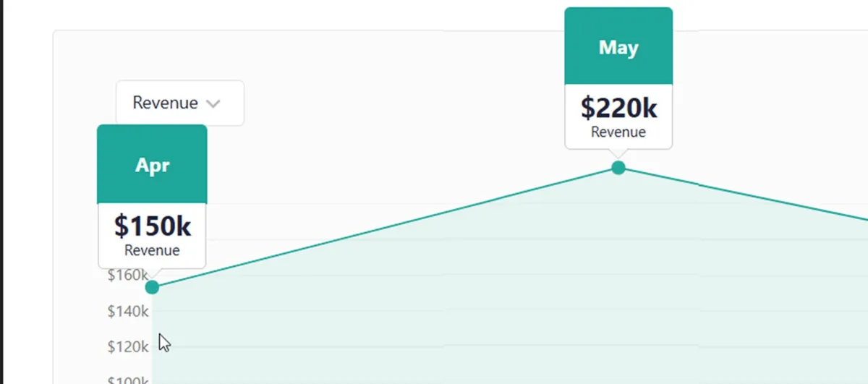This screenshot has width=868, height=384.
Task: Click the $150k value in the Apr tooltip
Action: point(152,226)
